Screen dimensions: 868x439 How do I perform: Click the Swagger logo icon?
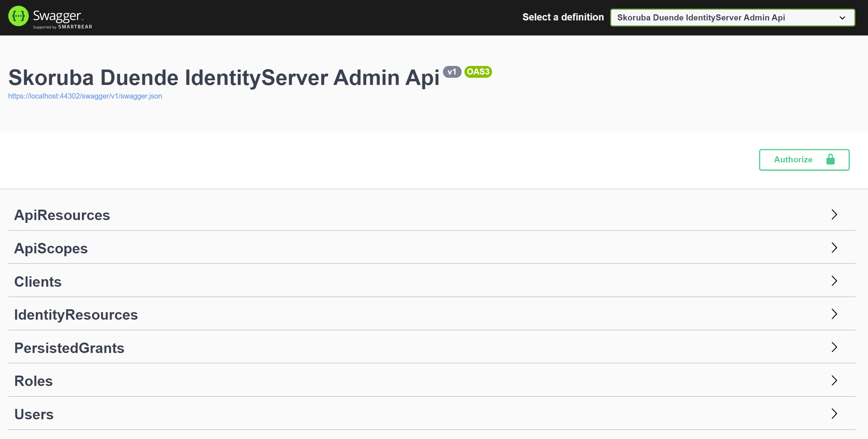coord(18,16)
